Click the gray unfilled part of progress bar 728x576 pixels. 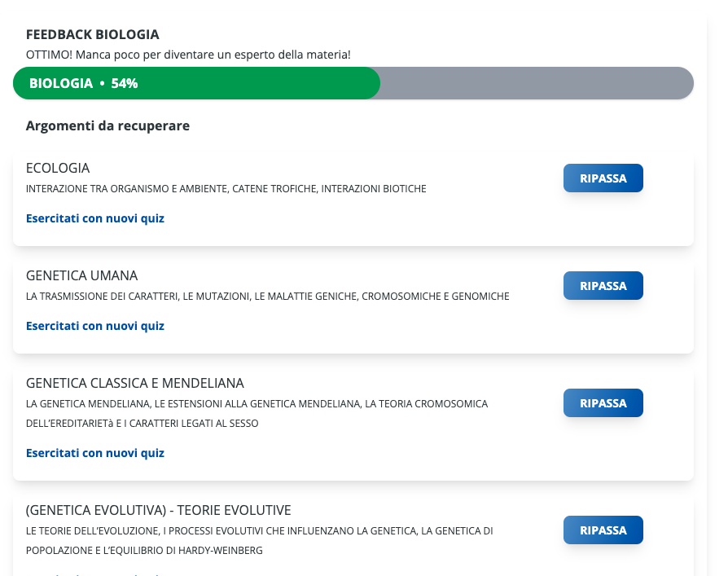(x=536, y=83)
